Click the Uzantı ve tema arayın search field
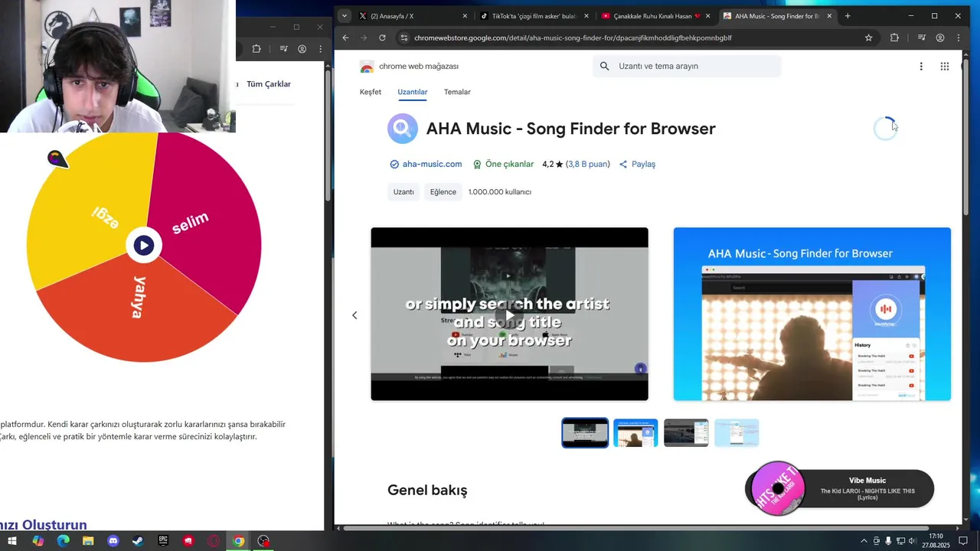This screenshot has height=551, width=980. pos(687,67)
